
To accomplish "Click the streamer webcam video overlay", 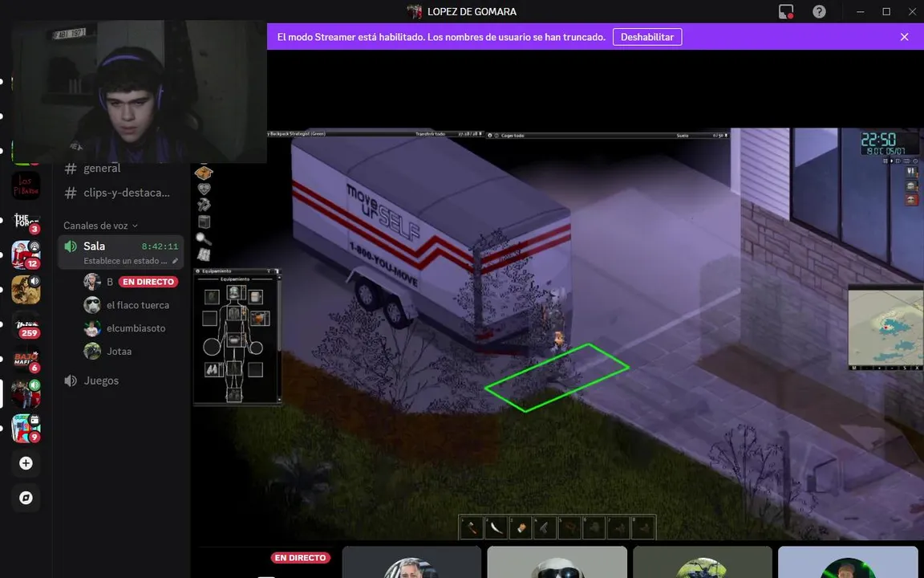I will (139, 92).
